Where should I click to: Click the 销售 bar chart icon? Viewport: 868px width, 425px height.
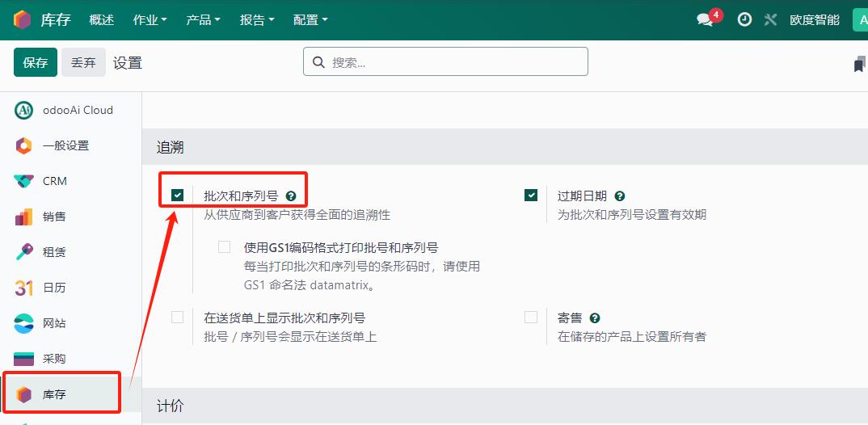(x=23, y=217)
